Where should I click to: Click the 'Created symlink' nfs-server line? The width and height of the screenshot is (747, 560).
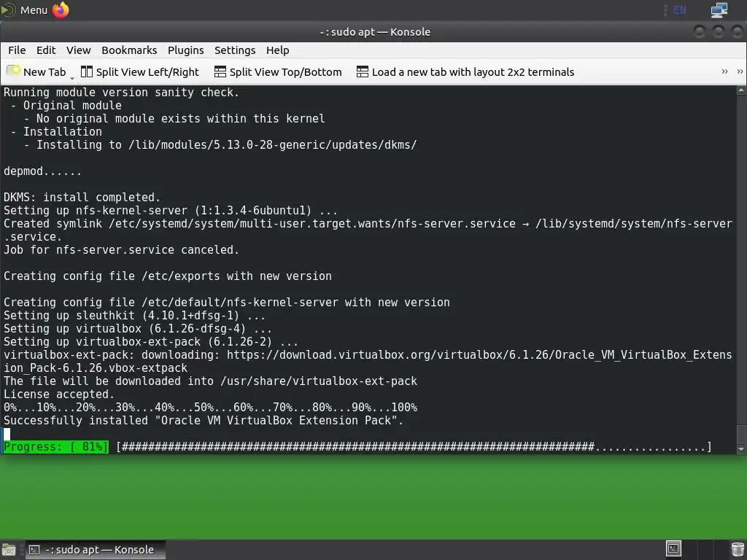368,224
